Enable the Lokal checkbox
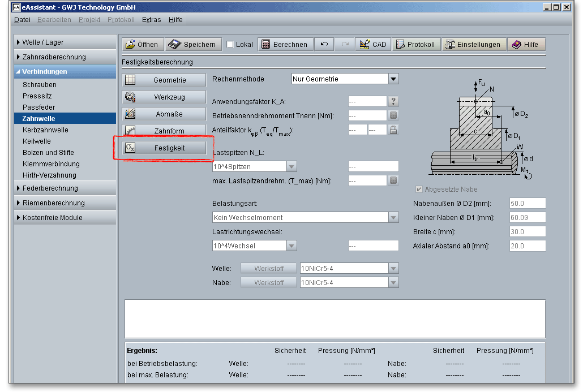This screenshot has width=583, height=392. [x=230, y=45]
